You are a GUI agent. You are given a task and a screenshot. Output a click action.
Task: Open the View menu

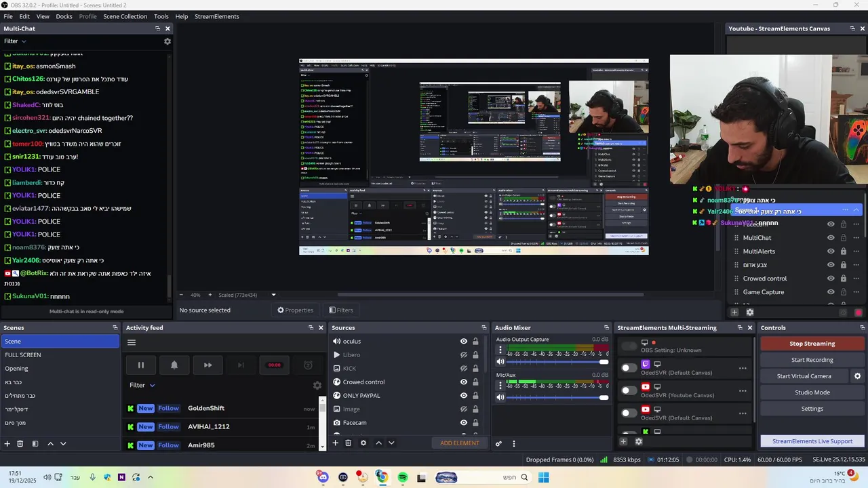(x=43, y=16)
